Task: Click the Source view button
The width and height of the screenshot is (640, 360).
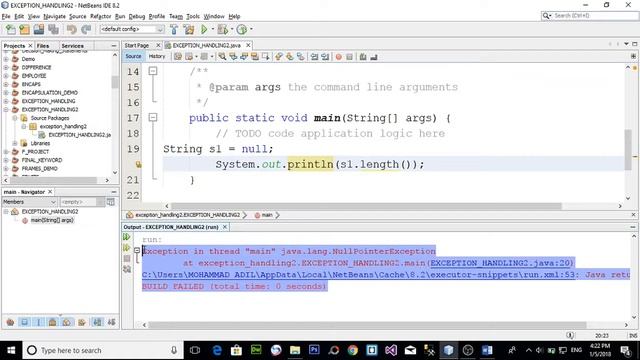Action: click(x=133, y=56)
